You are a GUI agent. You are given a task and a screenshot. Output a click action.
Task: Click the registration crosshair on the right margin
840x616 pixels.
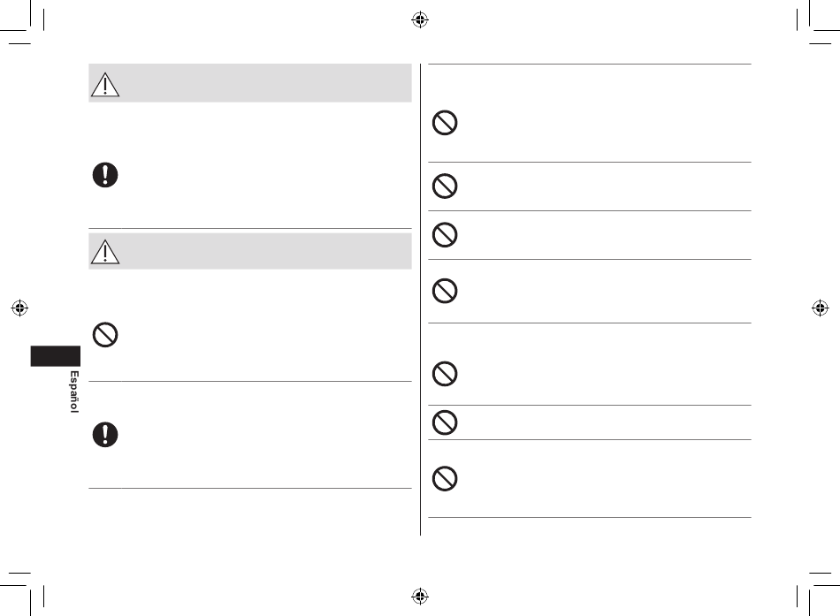pyautogui.click(x=821, y=308)
